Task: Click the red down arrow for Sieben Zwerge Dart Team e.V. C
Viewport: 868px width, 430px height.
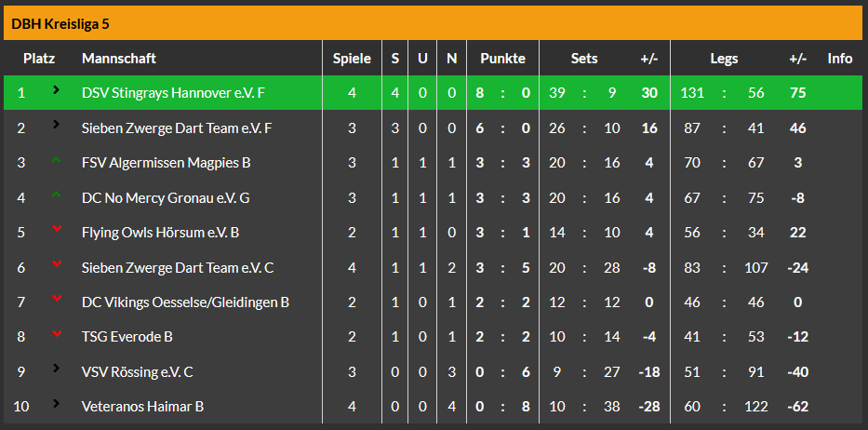Action: pyautogui.click(x=56, y=265)
